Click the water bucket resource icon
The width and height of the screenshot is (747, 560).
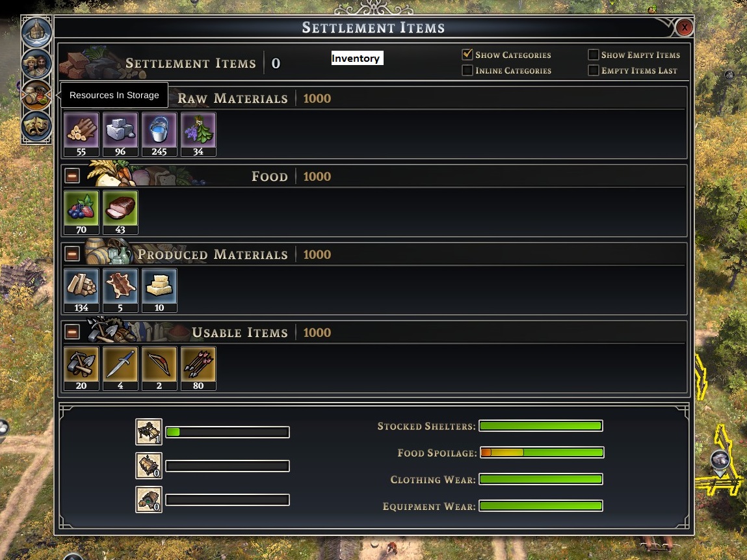(x=159, y=134)
